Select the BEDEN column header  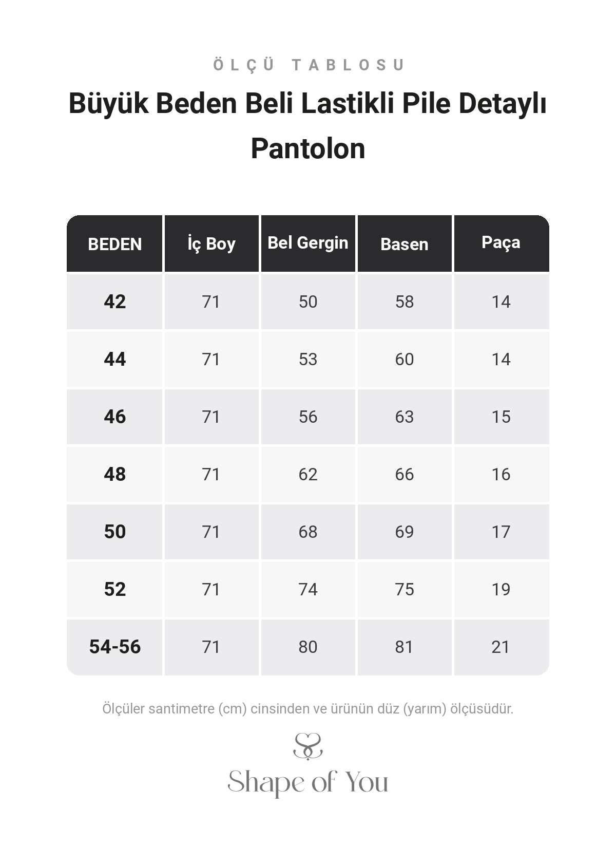point(114,244)
